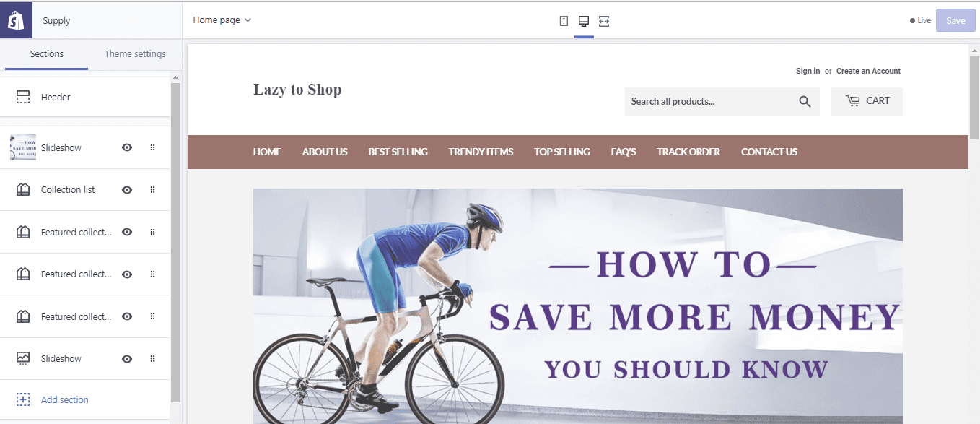
Task: Switch to Theme settings tab
Action: click(x=135, y=54)
